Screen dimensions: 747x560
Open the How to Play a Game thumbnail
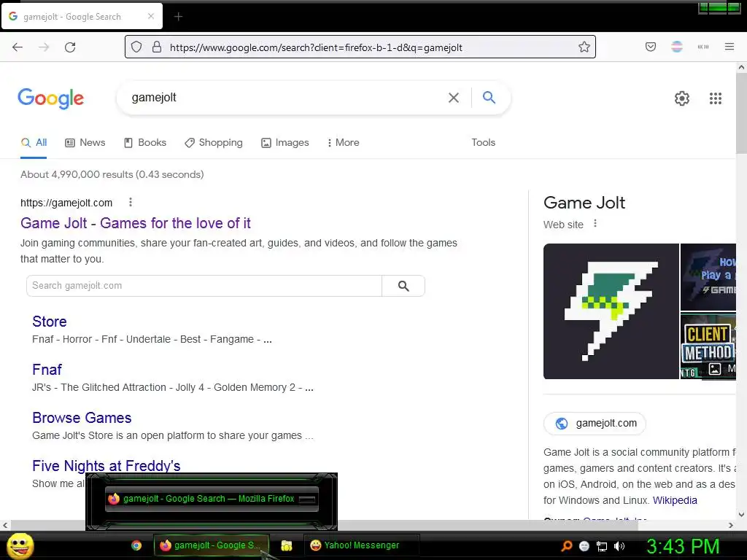[708, 277]
